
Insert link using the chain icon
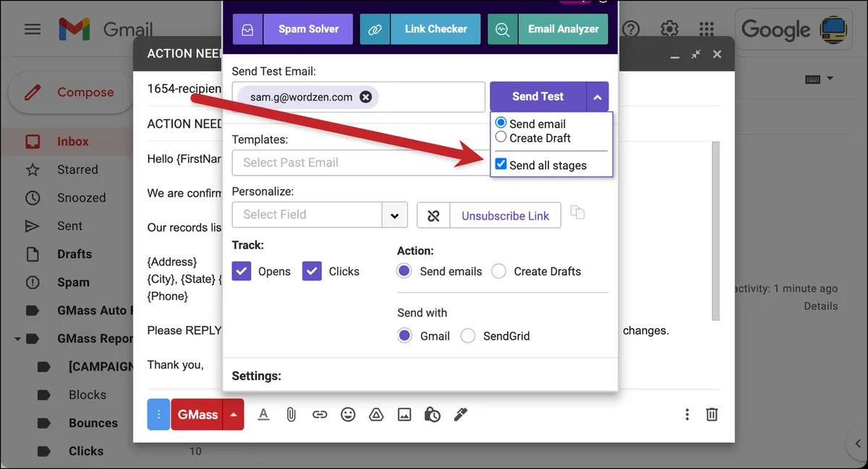click(x=320, y=414)
